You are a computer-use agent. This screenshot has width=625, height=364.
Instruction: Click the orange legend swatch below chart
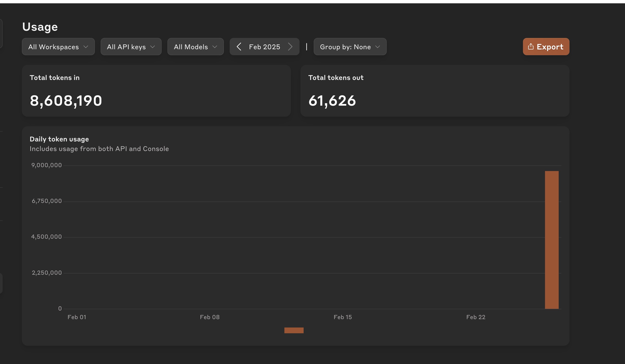(x=294, y=330)
